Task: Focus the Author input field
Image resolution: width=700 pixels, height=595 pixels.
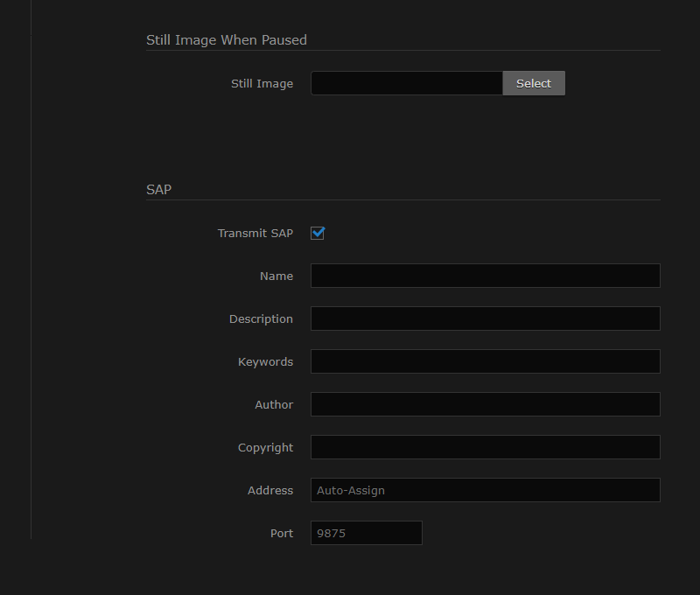Action: coord(485,403)
